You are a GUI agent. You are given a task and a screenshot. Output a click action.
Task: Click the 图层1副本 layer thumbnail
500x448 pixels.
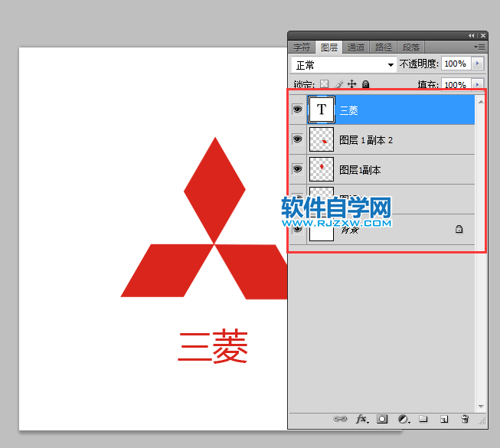pyautogui.click(x=322, y=169)
